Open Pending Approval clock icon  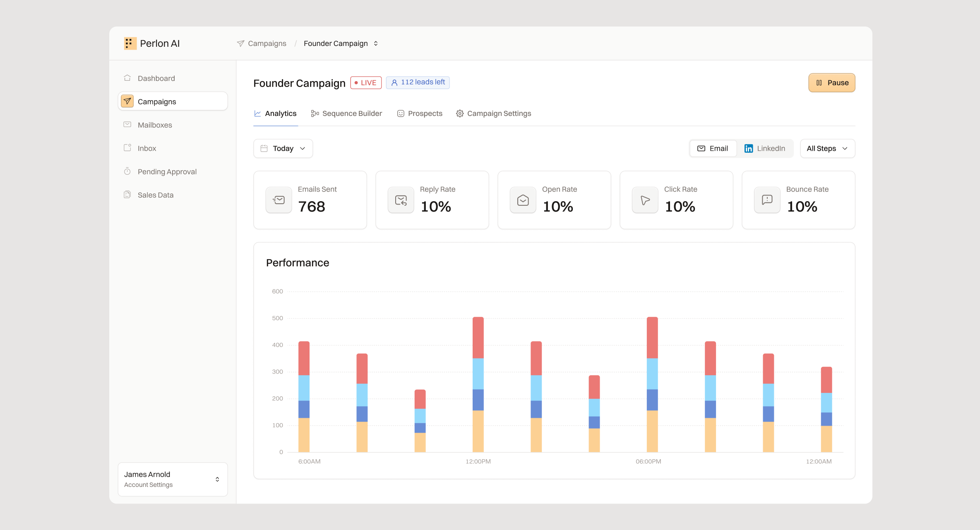pos(127,171)
